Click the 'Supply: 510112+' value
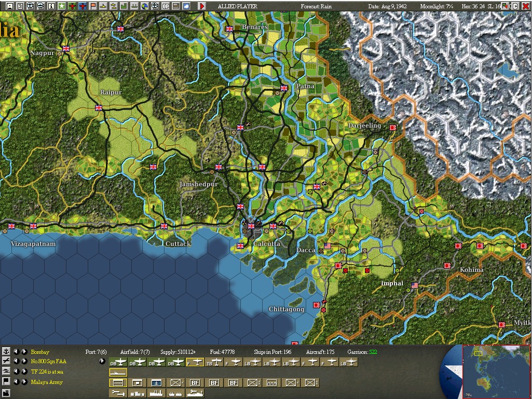Viewport: 532px width, 399px height. [x=178, y=352]
